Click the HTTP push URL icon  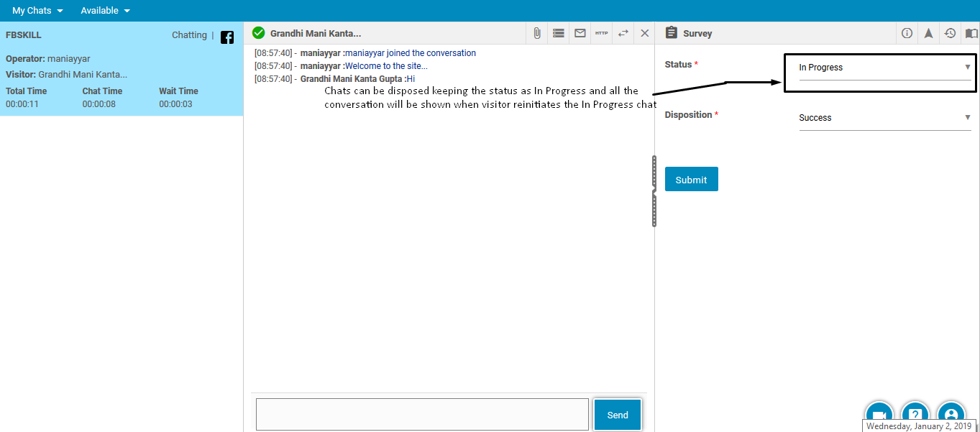pyautogui.click(x=601, y=33)
